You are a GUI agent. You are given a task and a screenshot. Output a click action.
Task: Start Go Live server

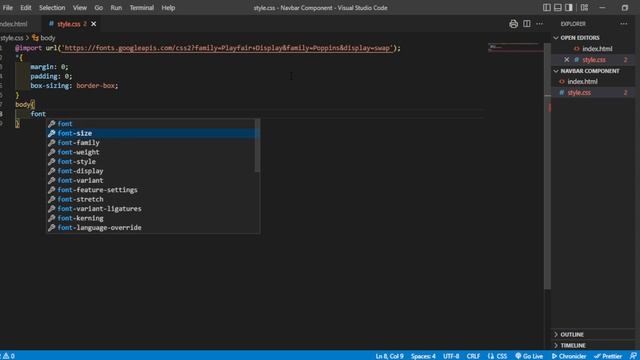point(529,356)
